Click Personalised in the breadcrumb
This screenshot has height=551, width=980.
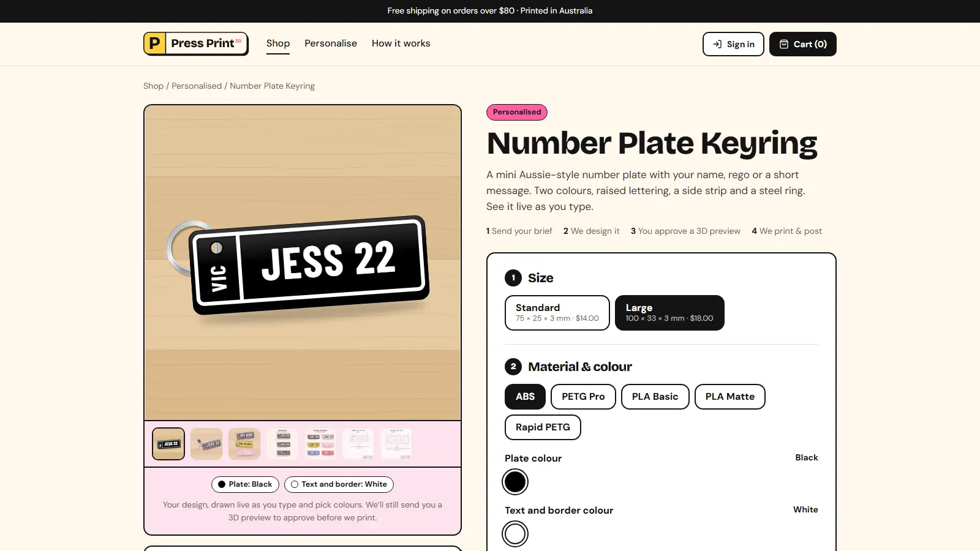pos(197,86)
